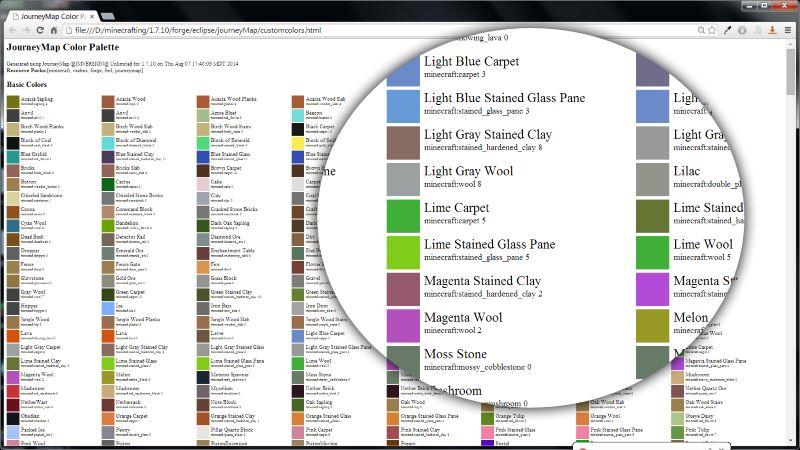The height and width of the screenshot is (450, 800).
Task: Click the browser forward arrow
Action: click(x=26, y=31)
